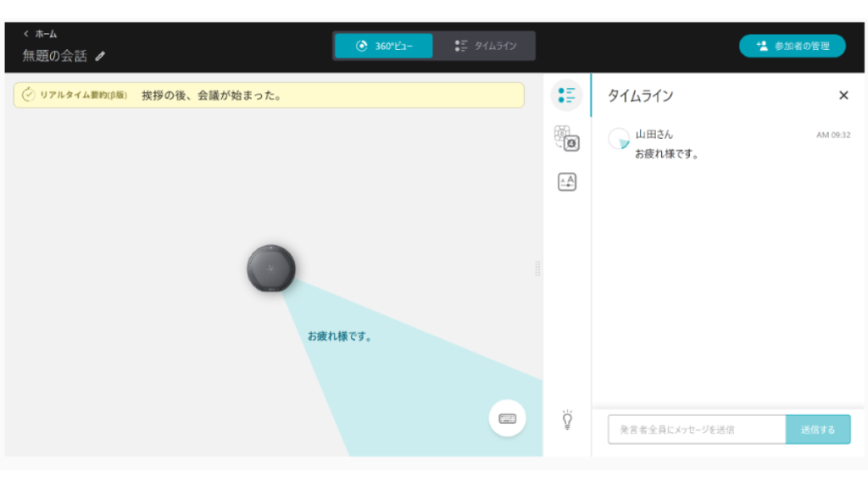Switch to the 360°ビュー view

click(383, 46)
